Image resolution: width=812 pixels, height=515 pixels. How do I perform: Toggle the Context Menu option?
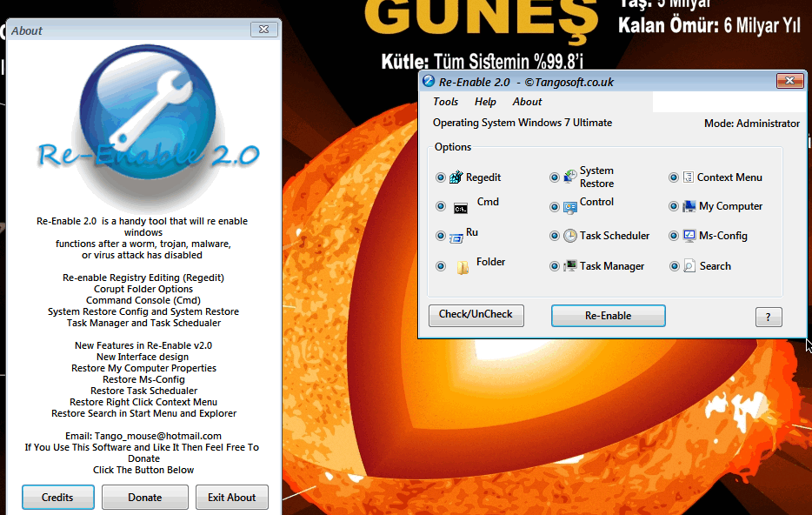673,177
